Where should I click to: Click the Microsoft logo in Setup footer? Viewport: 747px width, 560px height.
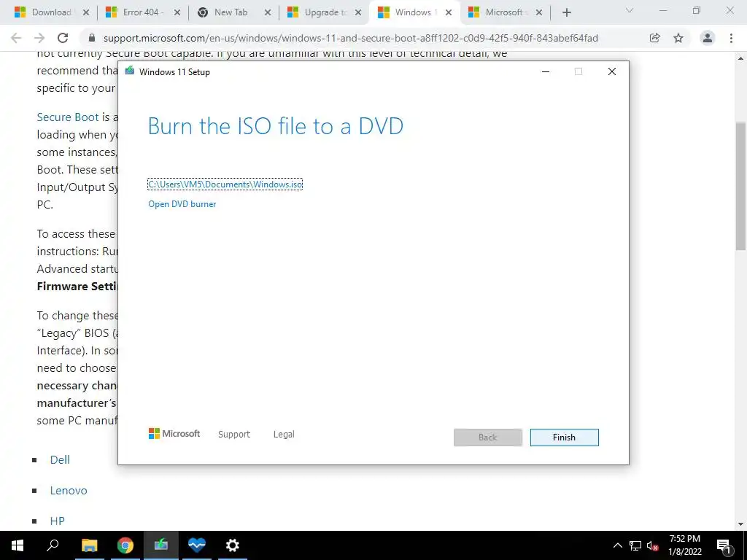174,433
